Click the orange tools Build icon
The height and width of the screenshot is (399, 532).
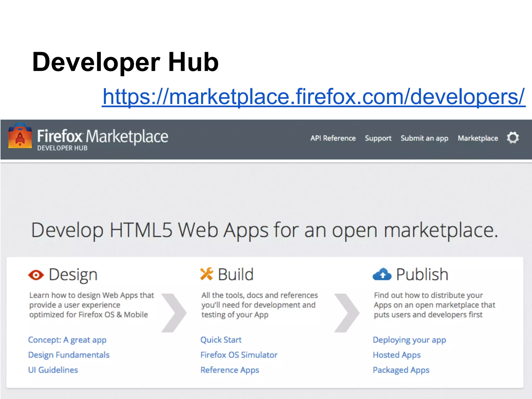[x=207, y=274]
